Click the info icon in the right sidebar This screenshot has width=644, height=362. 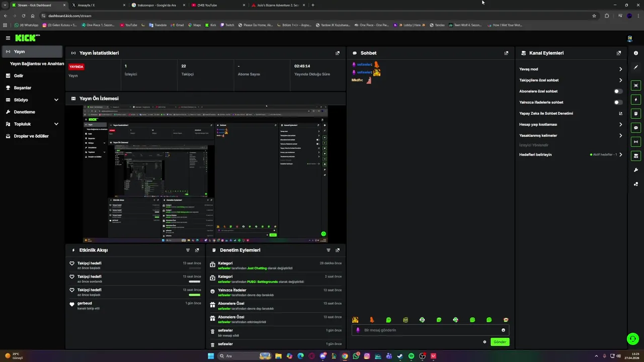coord(636,53)
